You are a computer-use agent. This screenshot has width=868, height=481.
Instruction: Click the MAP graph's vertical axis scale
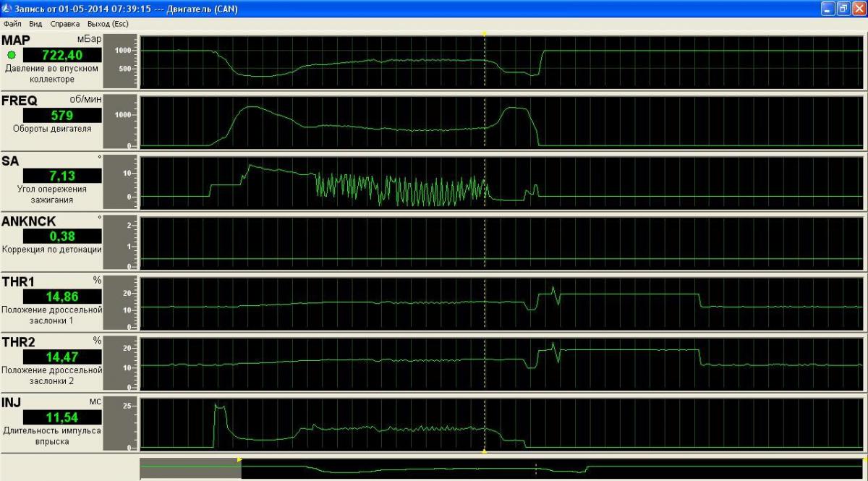120,61
